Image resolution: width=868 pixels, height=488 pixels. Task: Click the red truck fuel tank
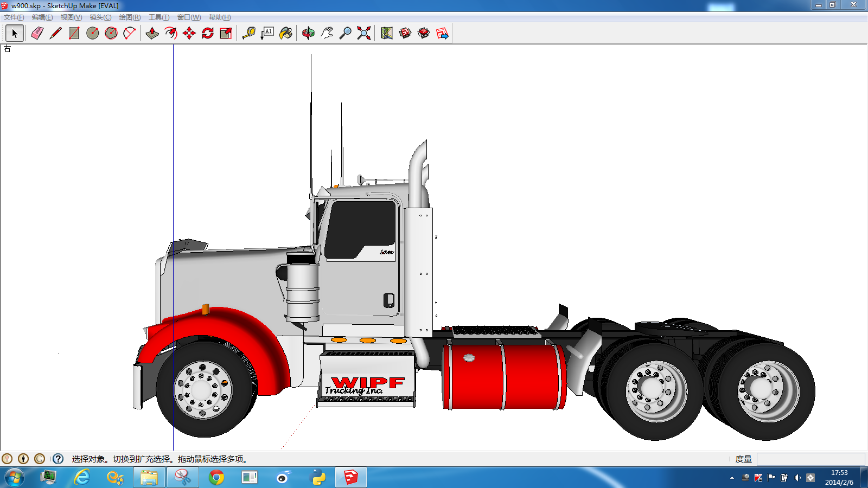(505, 376)
